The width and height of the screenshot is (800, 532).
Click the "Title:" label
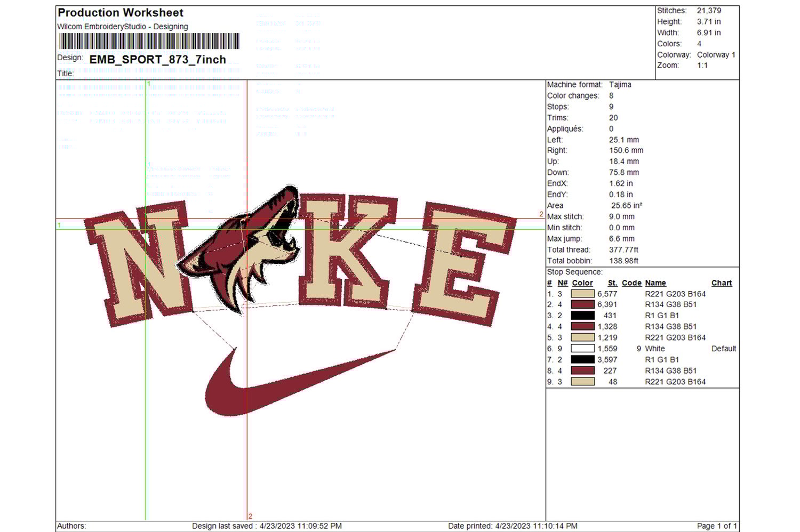pos(66,74)
